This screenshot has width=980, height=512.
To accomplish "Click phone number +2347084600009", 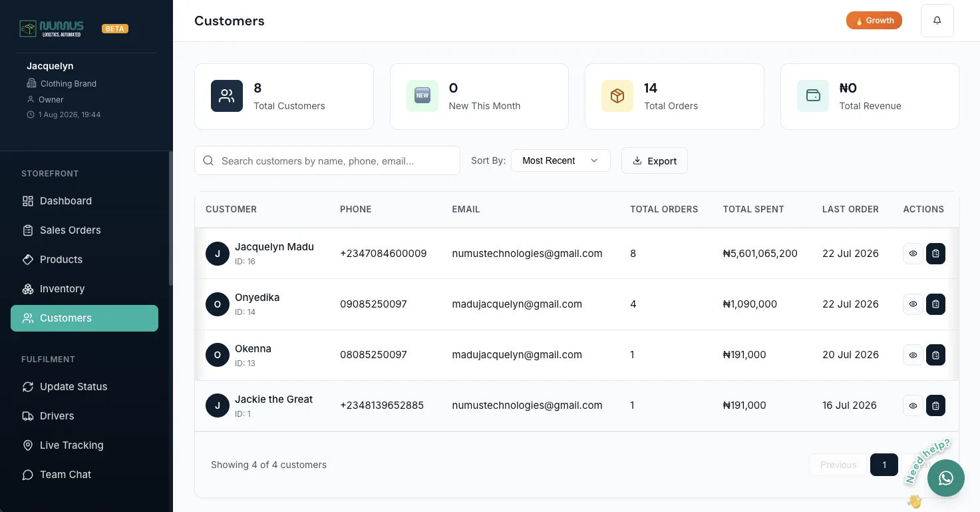I will tap(383, 254).
